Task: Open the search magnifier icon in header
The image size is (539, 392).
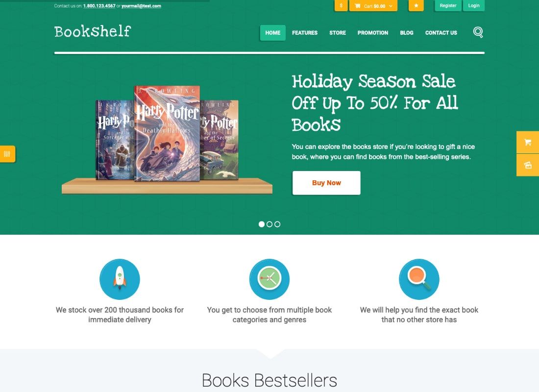Action: pos(478,32)
